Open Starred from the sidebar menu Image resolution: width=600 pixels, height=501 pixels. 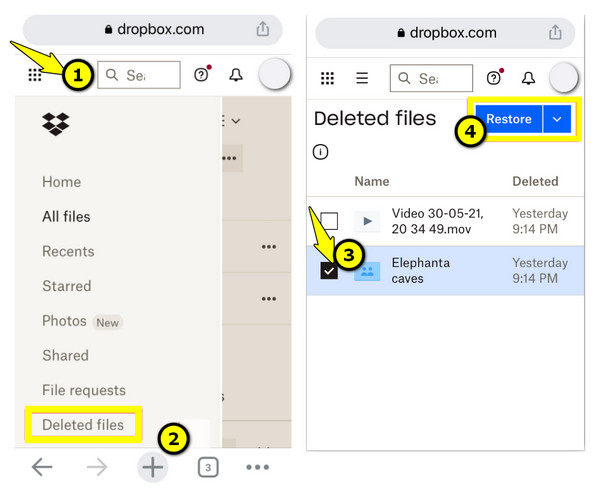(67, 286)
